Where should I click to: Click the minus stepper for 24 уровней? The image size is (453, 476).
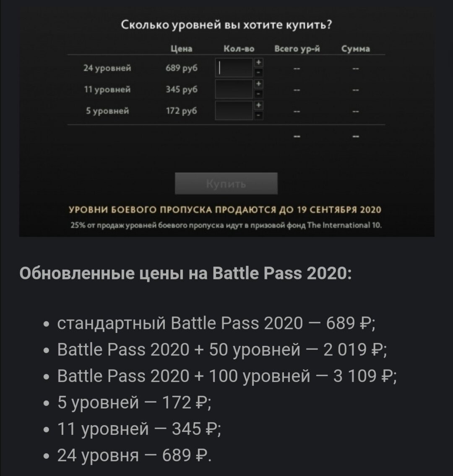click(x=258, y=73)
